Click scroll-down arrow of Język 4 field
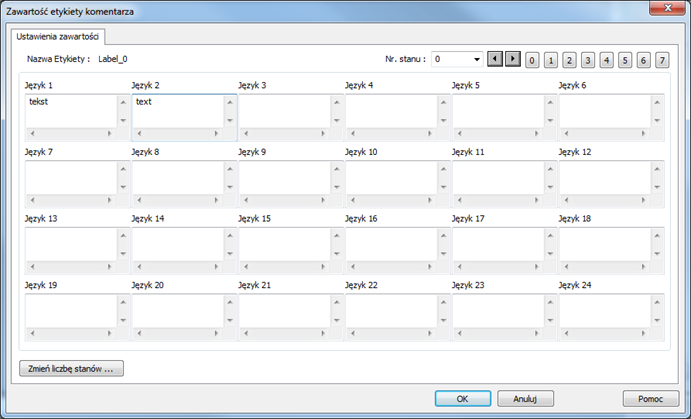 pos(443,120)
